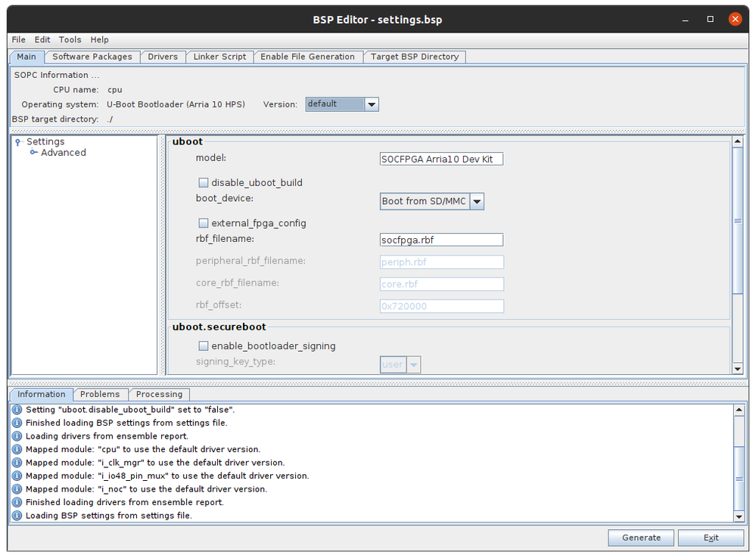Click info icon beside 'Setting uboot.disable_uboot_build' message

click(x=17, y=410)
